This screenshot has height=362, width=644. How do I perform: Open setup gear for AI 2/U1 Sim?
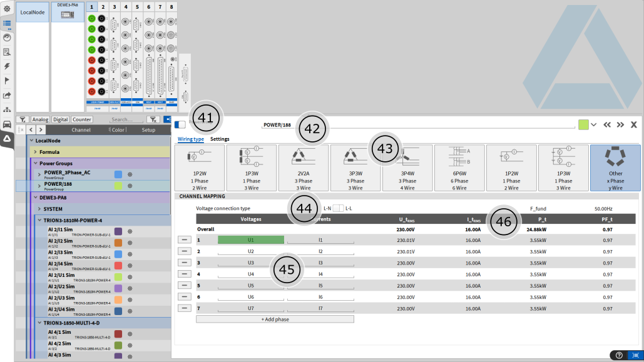click(x=130, y=277)
